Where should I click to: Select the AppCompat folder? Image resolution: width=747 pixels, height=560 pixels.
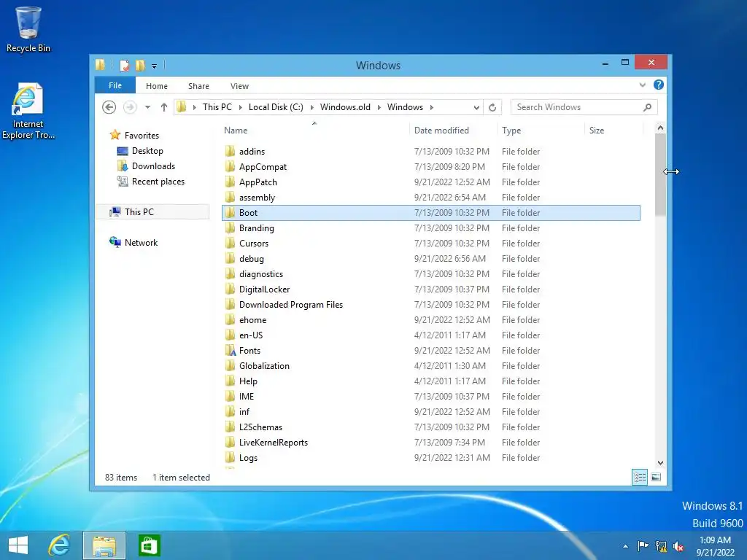click(263, 167)
